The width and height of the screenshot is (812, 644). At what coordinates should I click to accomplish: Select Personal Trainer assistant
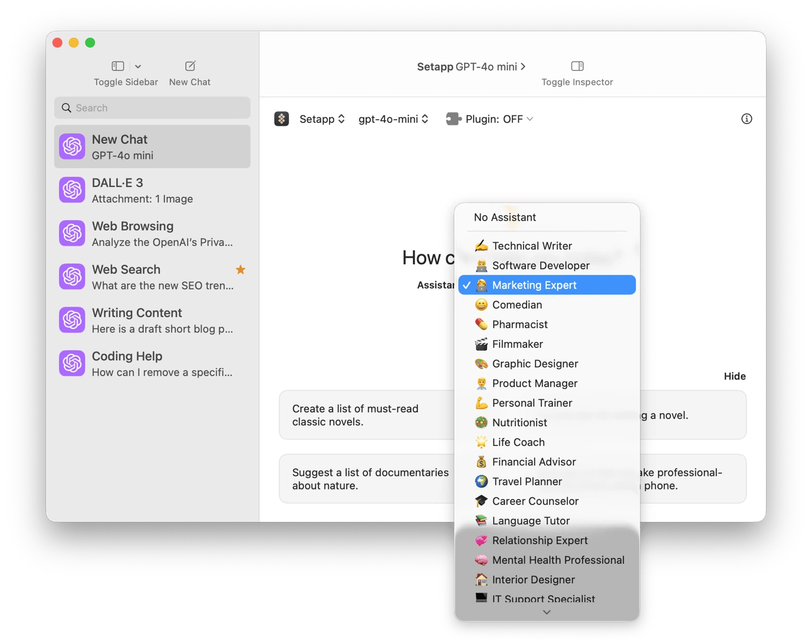click(547, 403)
